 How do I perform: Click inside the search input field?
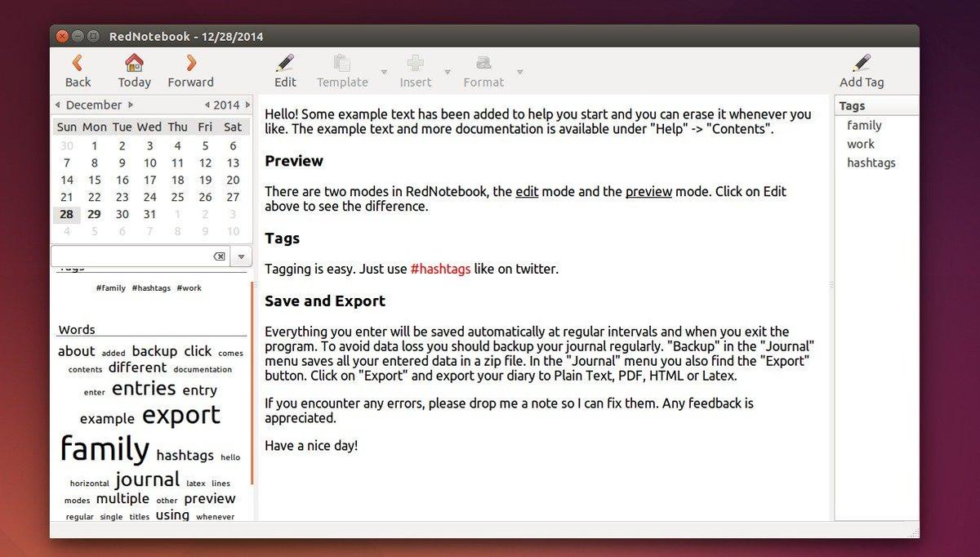(131, 256)
